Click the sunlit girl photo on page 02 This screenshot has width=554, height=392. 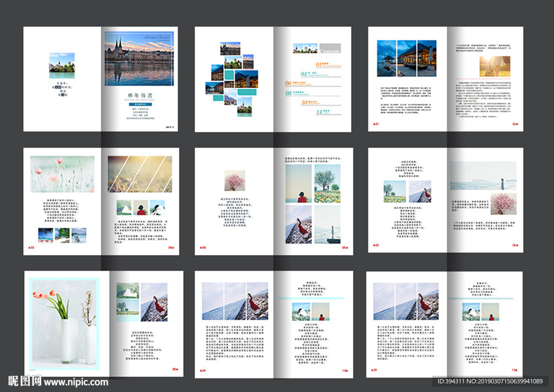(495, 67)
